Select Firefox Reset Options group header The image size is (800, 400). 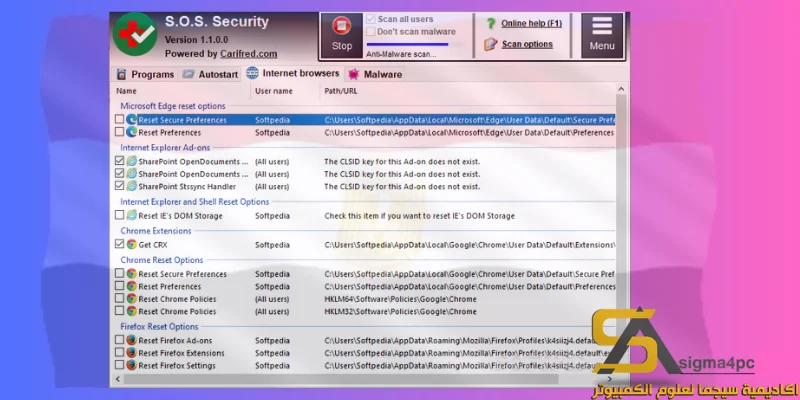click(x=159, y=327)
